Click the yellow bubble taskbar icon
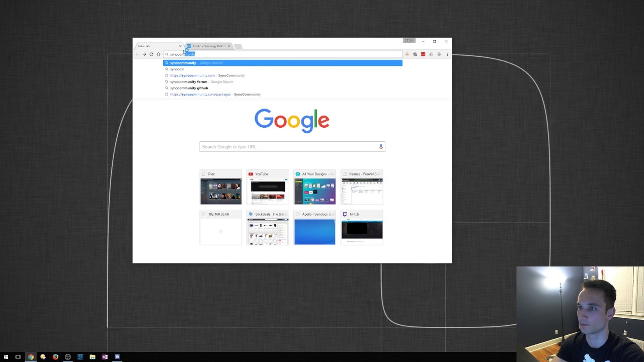The height and width of the screenshot is (362, 644). 43,357
